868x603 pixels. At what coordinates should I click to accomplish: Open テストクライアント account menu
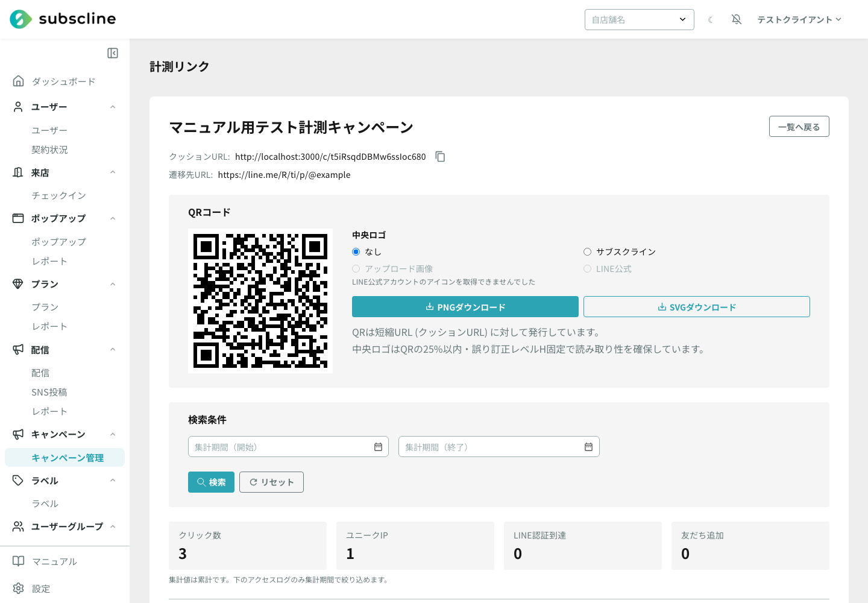tap(799, 19)
